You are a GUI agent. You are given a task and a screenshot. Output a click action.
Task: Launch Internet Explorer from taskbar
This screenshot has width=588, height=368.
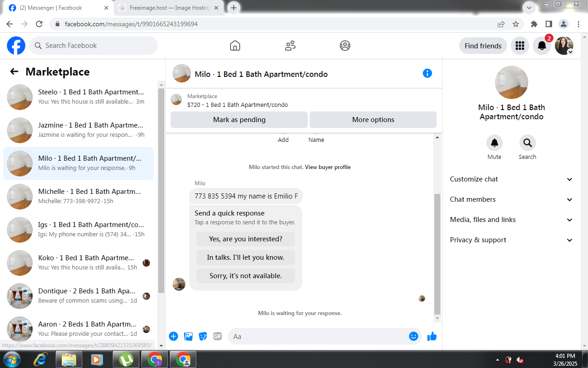tap(40, 359)
